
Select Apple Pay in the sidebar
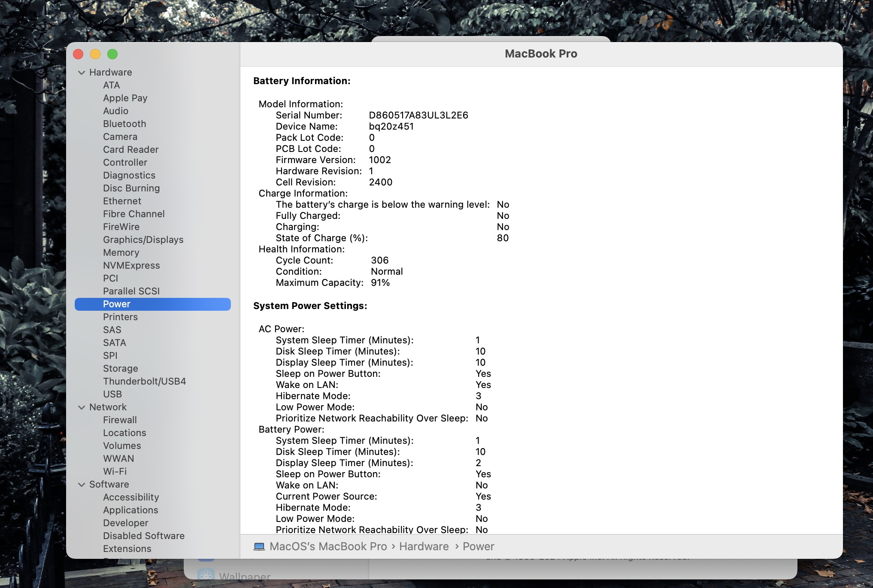tap(125, 98)
